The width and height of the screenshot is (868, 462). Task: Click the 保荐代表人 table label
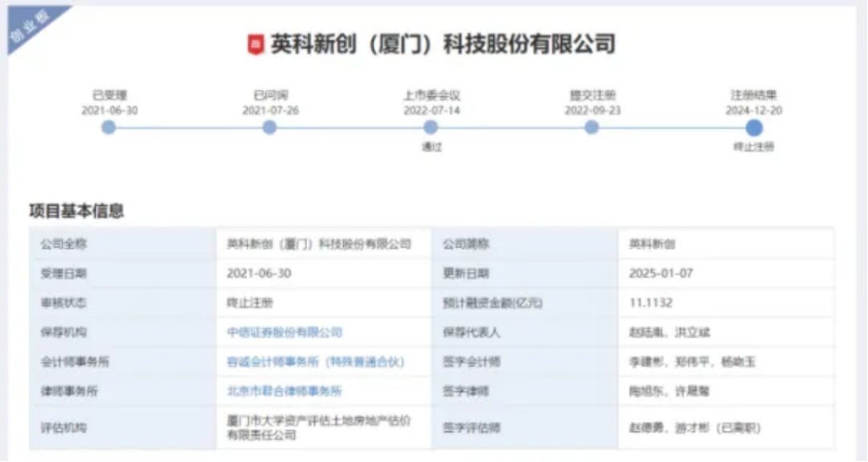pyautogui.click(x=472, y=333)
